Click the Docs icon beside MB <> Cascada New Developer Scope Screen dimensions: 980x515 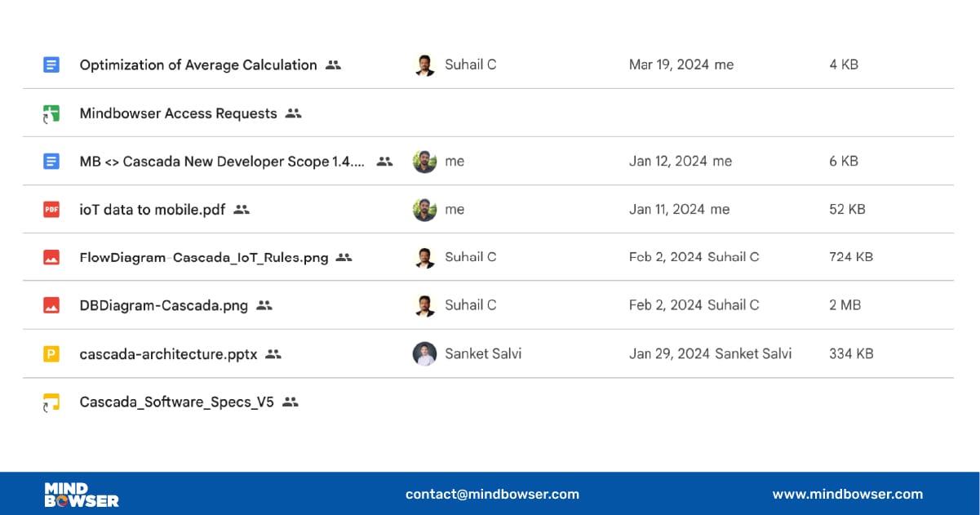(x=51, y=162)
